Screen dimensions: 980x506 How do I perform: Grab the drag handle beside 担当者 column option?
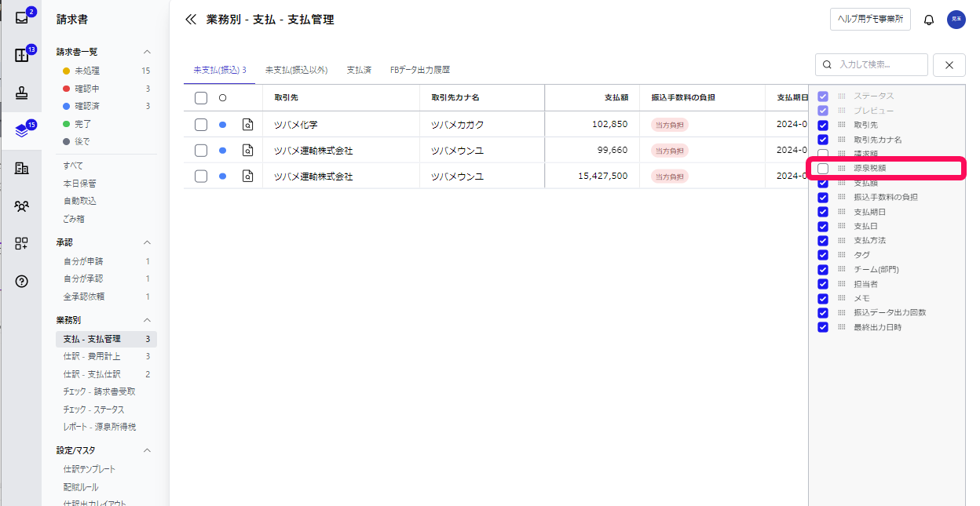click(x=842, y=284)
